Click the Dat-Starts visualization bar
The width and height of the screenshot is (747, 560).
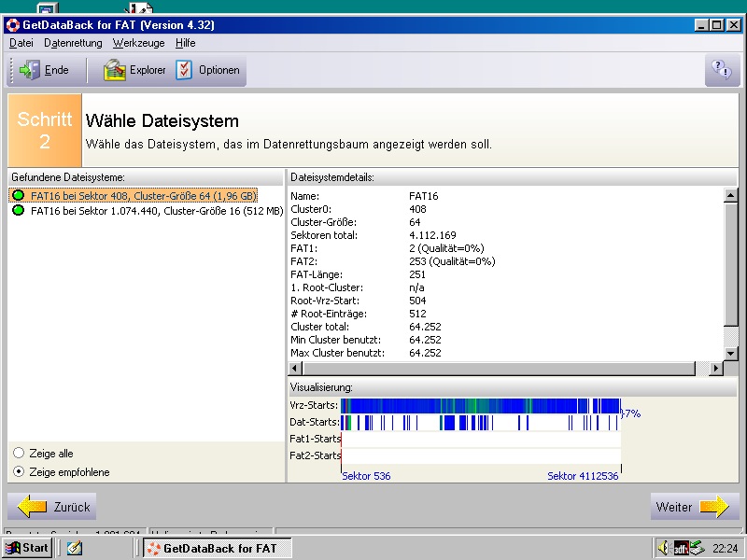tap(481, 423)
